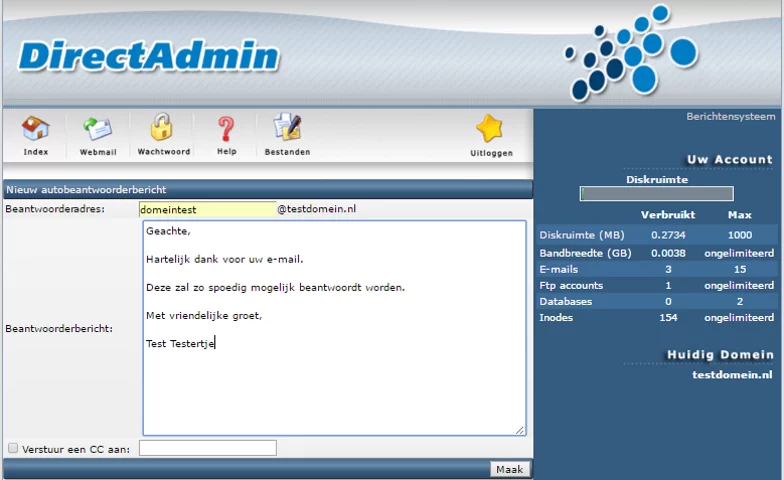Image resolution: width=784 pixels, height=480 pixels.
Task: Click the line 'Met vriendelijke groet,'
Action: coord(204,316)
